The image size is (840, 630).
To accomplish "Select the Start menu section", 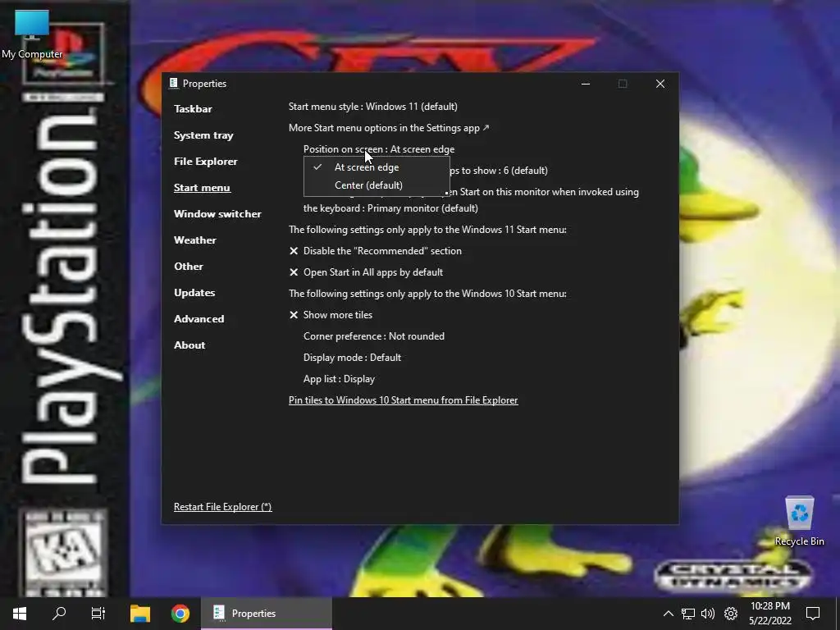I will tap(202, 188).
